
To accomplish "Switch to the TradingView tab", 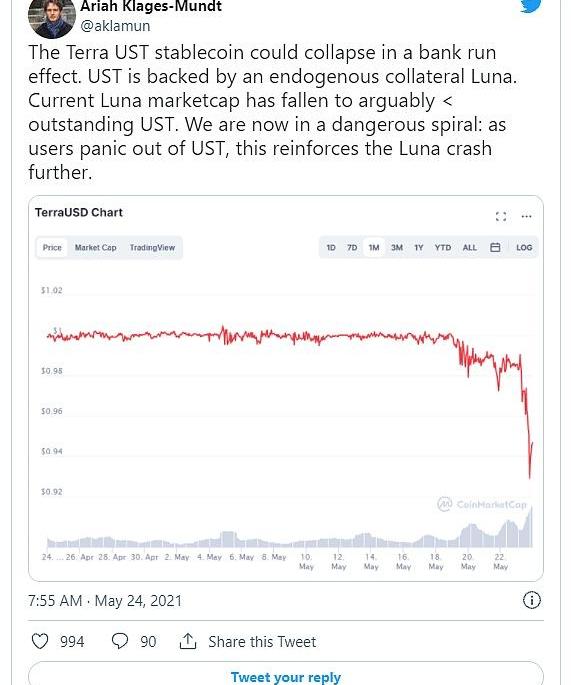I will tap(152, 248).
